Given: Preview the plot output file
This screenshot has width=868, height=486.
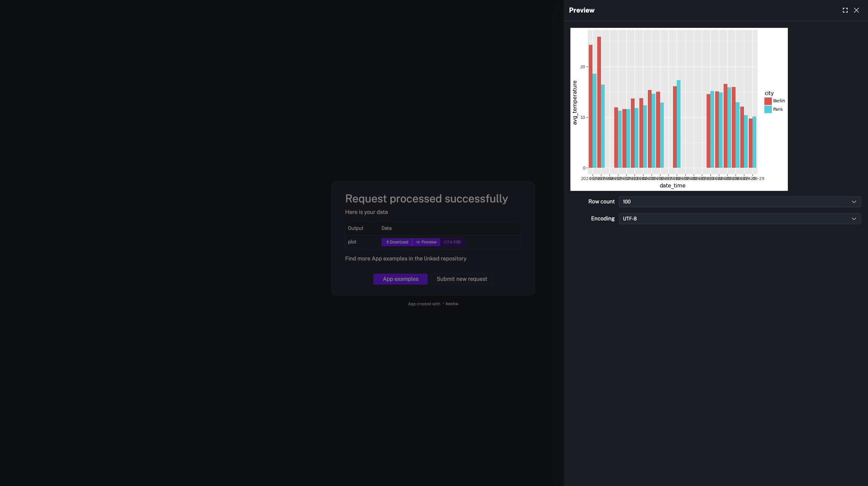Looking at the screenshot, I should click(x=426, y=242).
